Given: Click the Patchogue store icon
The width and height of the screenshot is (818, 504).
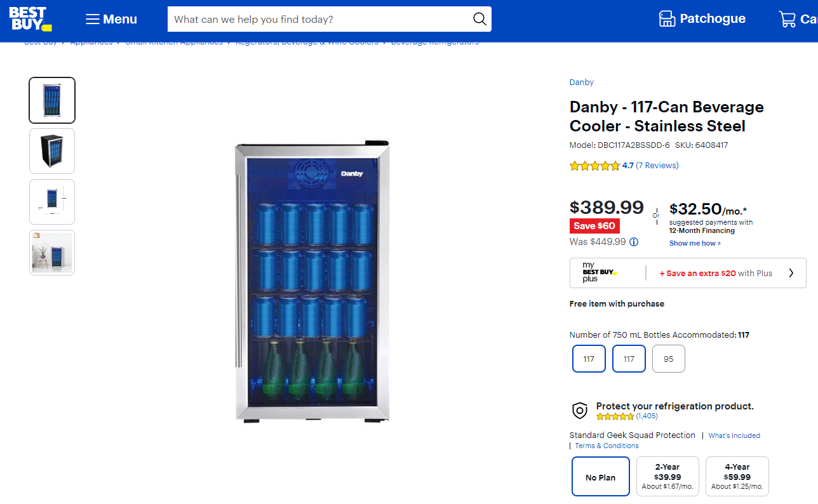Looking at the screenshot, I should 667,19.
